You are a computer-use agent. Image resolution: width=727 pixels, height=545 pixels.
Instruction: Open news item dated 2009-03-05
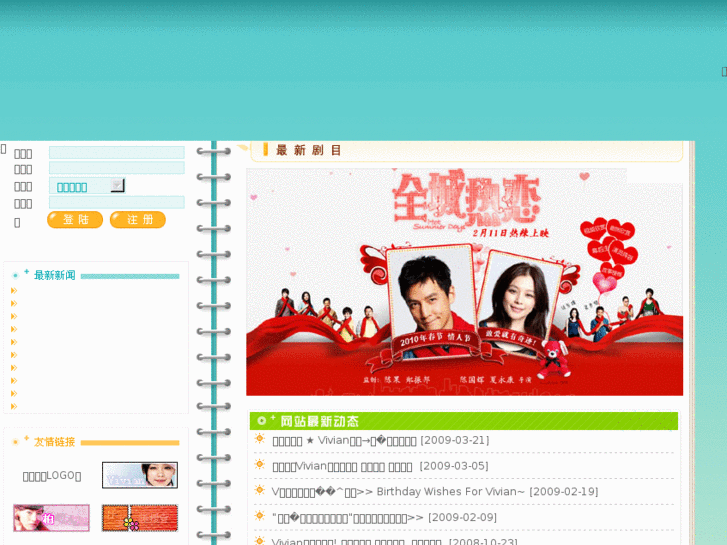(x=380, y=466)
